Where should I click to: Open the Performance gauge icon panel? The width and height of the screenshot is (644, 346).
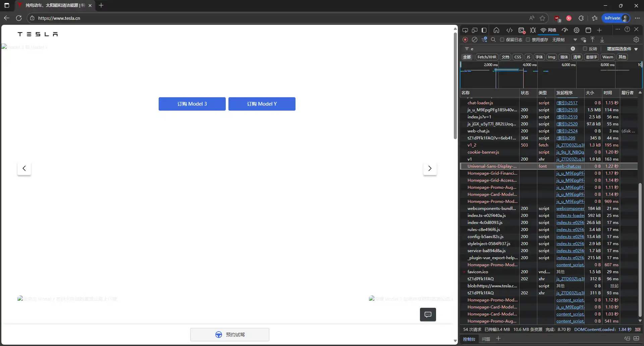coord(565,30)
